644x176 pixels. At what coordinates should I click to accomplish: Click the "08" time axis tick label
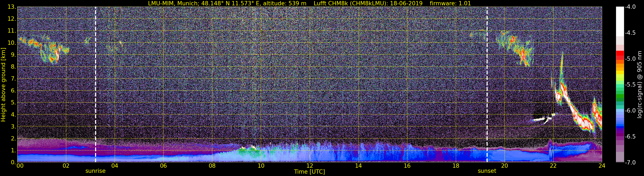(212, 166)
